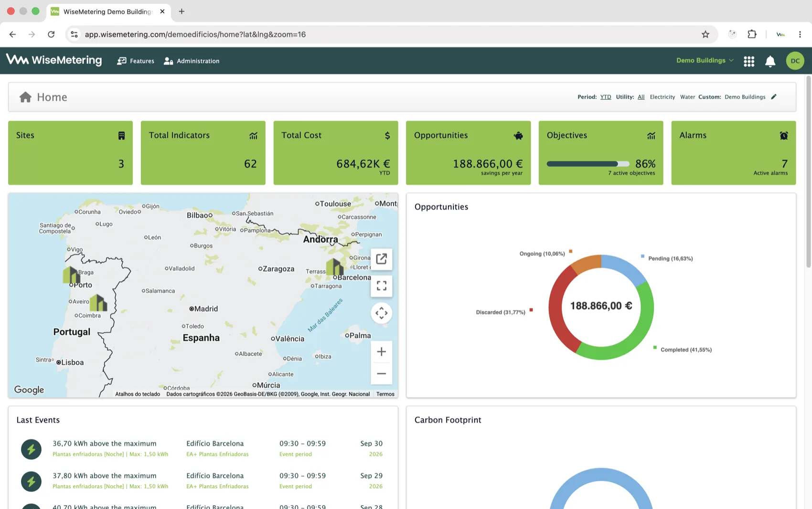
Task: Open the 37,80 kWh above maximum event
Action: click(x=203, y=481)
